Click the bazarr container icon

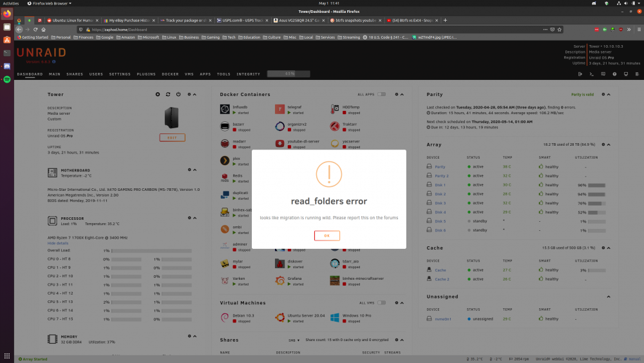tap(225, 126)
